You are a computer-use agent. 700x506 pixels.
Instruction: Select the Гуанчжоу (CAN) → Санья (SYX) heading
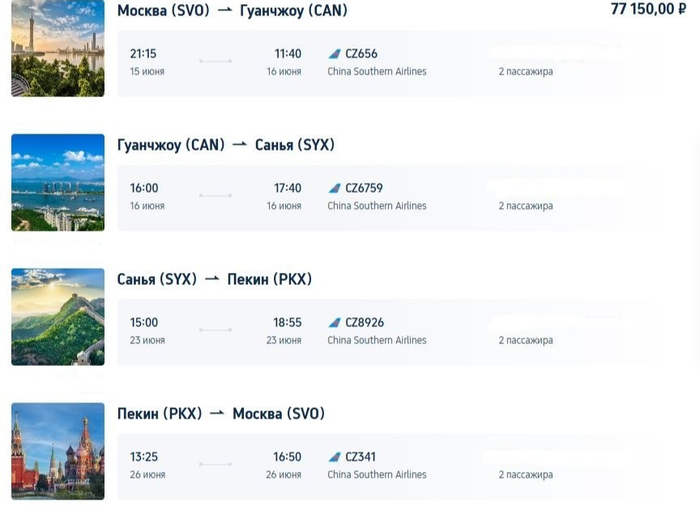click(225, 145)
